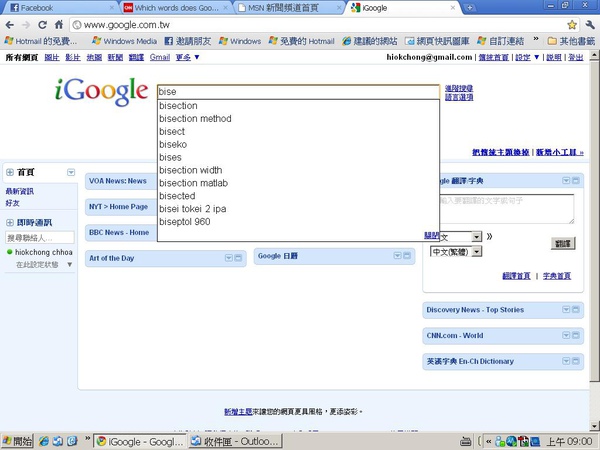Click the Windows Media bookmark
The image size is (600, 450).
(124, 41)
